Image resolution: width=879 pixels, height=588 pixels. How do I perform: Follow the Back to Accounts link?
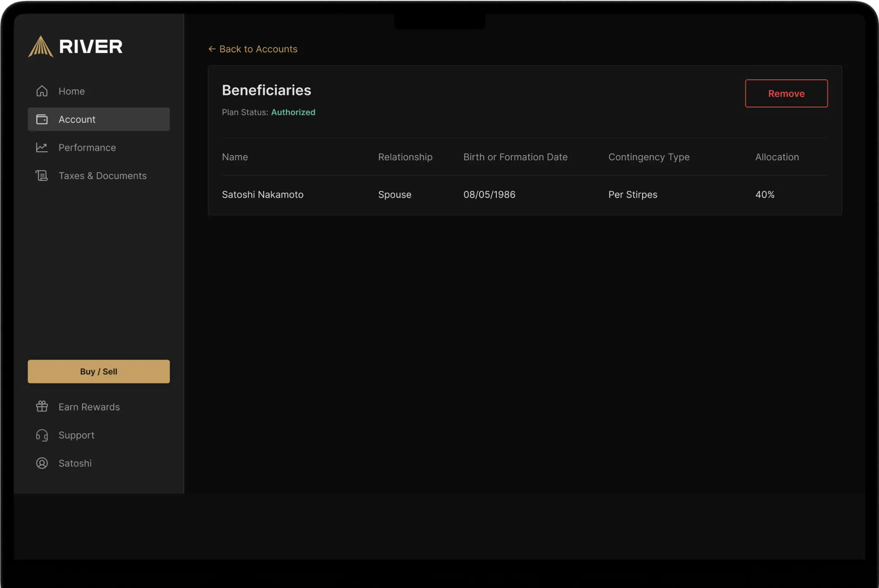pos(258,49)
